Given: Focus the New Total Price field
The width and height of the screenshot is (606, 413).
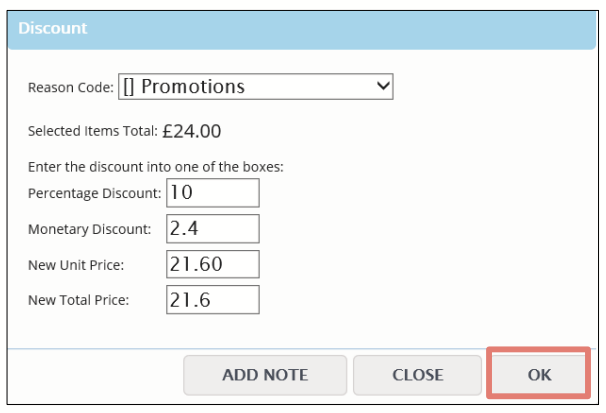Looking at the screenshot, I should click(213, 300).
